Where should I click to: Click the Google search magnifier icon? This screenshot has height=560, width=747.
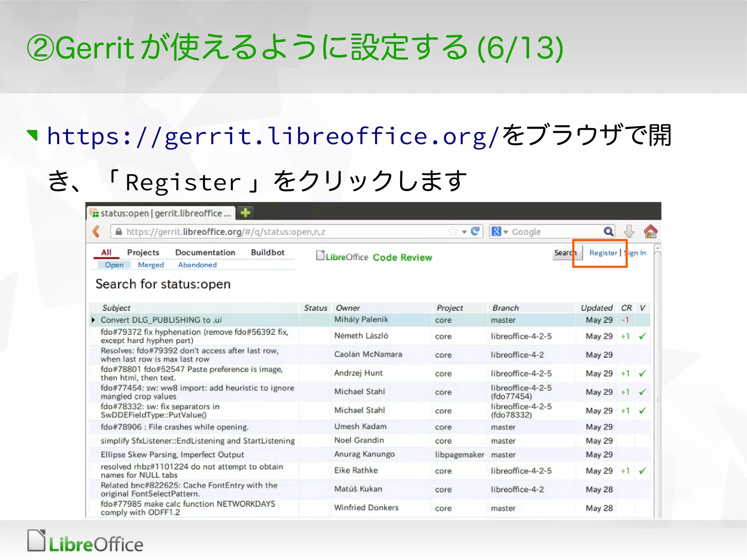(x=608, y=231)
